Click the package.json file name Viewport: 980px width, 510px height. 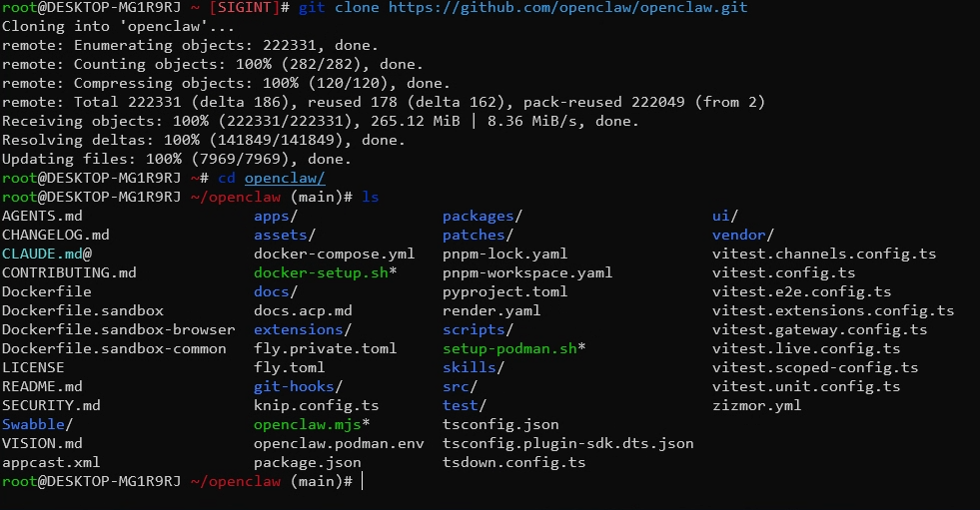click(x=307, y=462)
